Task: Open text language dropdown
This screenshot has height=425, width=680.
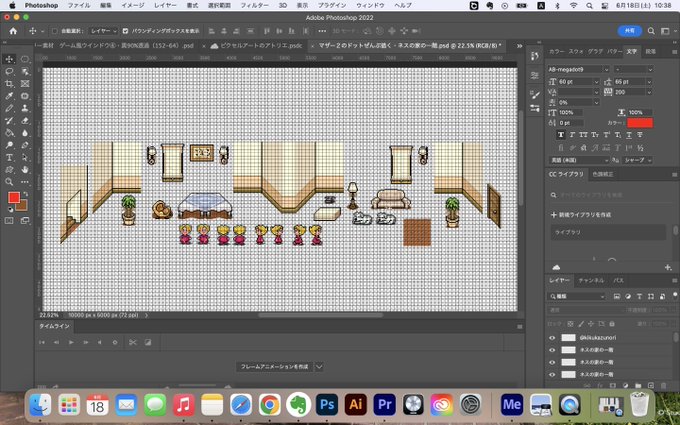Action: tap(579, 160)
